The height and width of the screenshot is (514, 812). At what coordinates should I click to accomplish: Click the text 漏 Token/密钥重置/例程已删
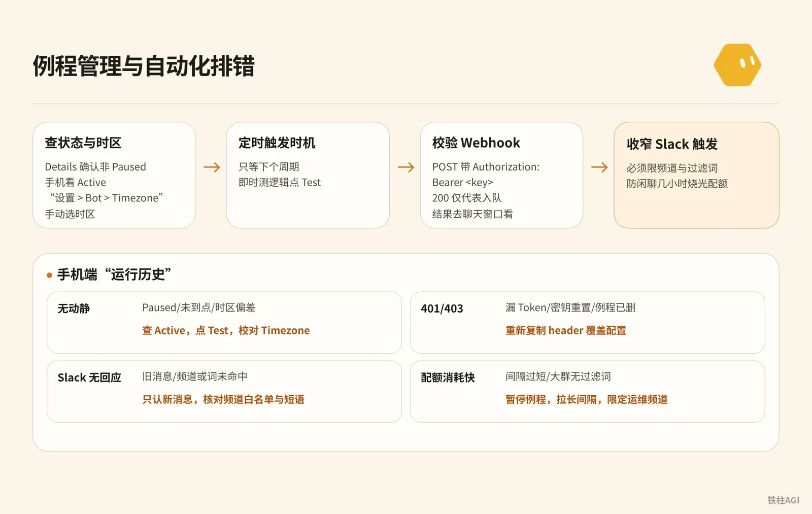570,307
